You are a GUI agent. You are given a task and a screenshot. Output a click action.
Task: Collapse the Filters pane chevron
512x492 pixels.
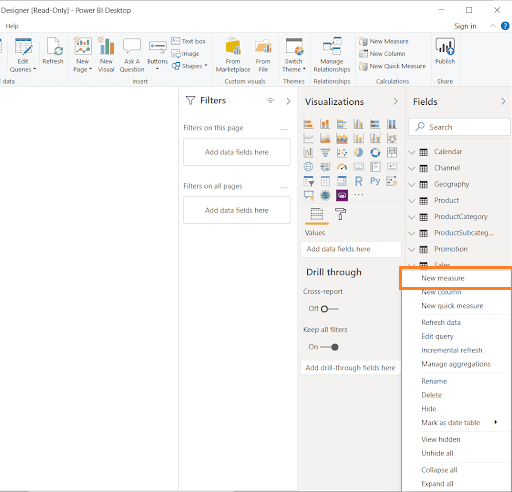pyautogui.click(x=288, y=101)
